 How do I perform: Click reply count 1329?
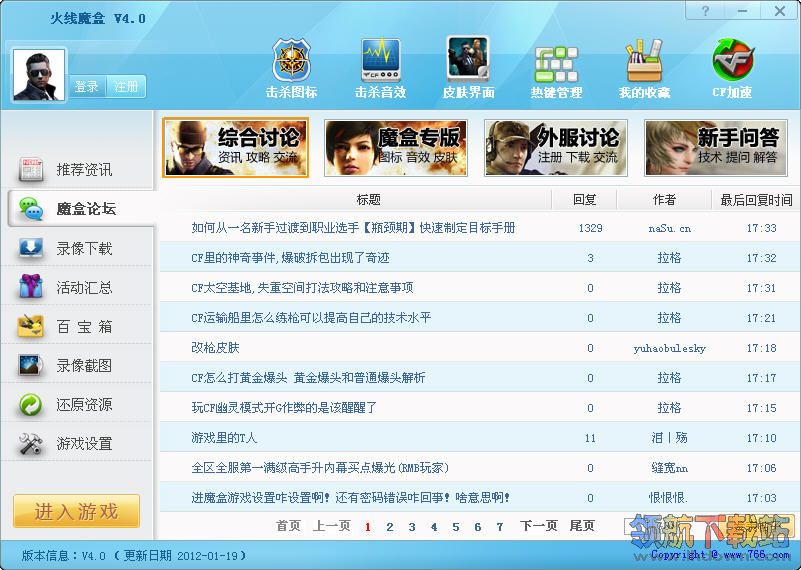[x=590, y=228]
